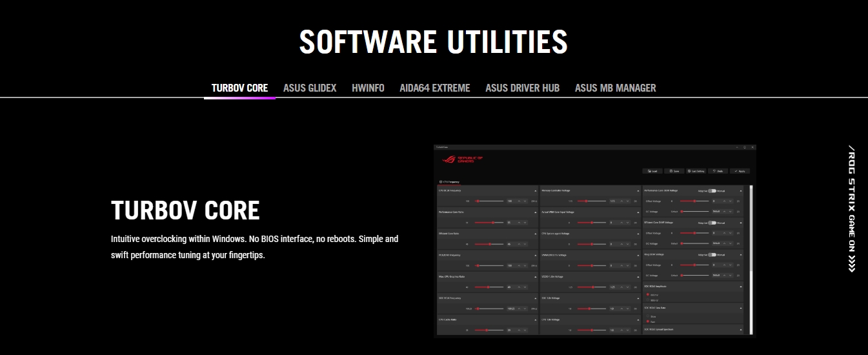Collapse the CPU BCLK Frequency panel
The height and width of the screenshot is (355, 868).
tap(536, 190)
